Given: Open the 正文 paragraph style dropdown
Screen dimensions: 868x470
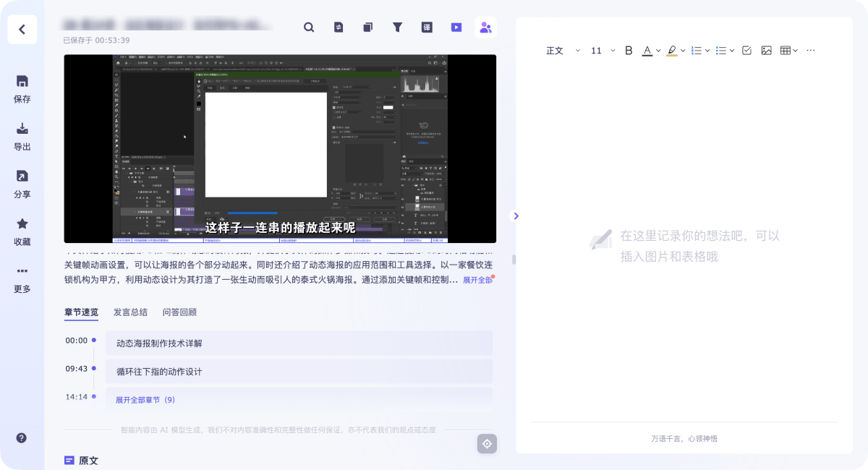Looking at the screenshot, I should pyautogui.click(x=563, y=51).
